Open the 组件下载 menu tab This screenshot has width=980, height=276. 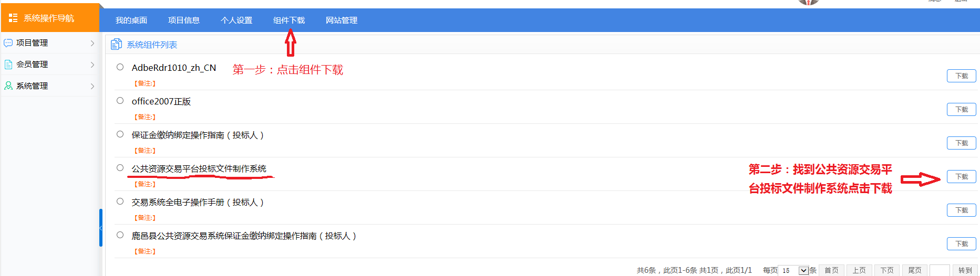point(289,20)
